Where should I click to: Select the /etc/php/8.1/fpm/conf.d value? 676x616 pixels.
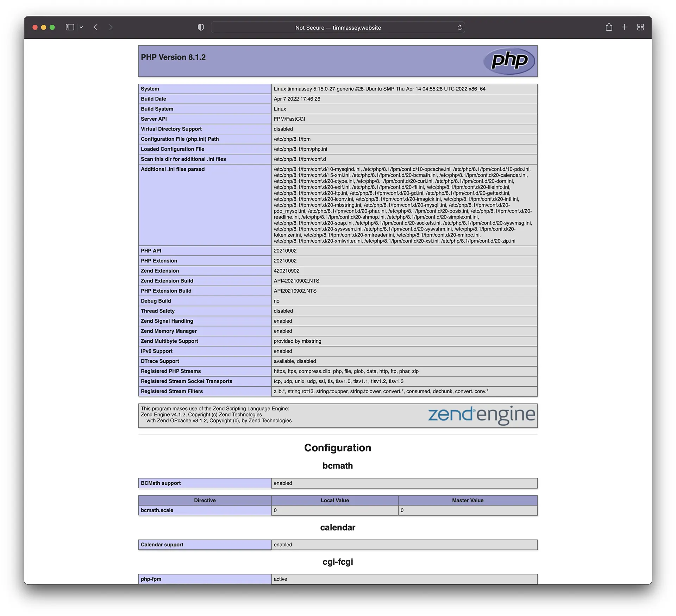[x=300, y=159]
